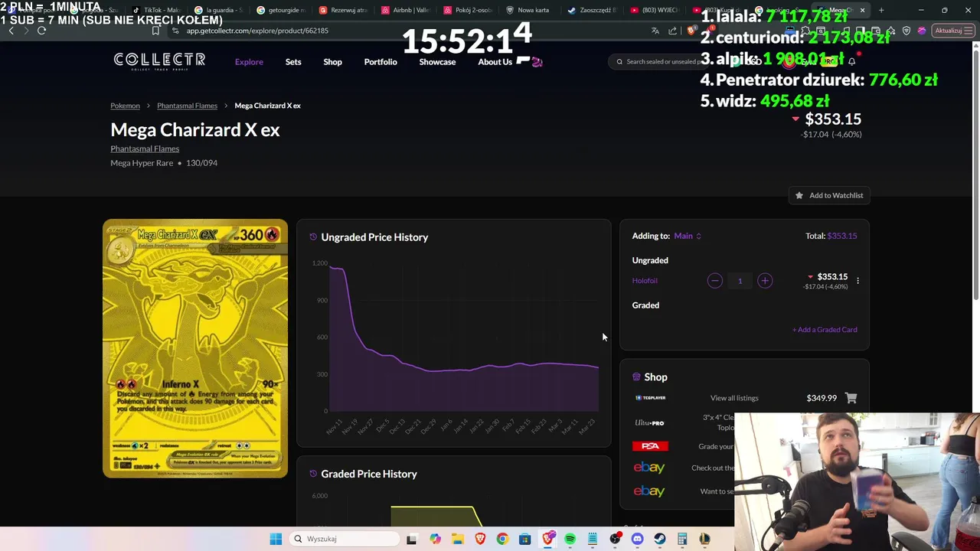Click the Total: $353.15 value

click(842, 236)
